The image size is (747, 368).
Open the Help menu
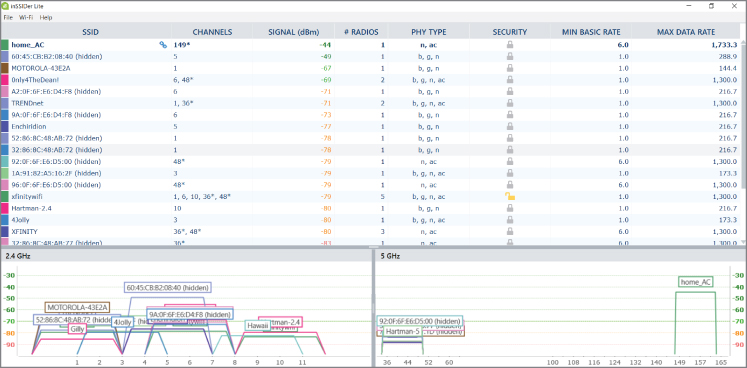[x=46, y=17]
